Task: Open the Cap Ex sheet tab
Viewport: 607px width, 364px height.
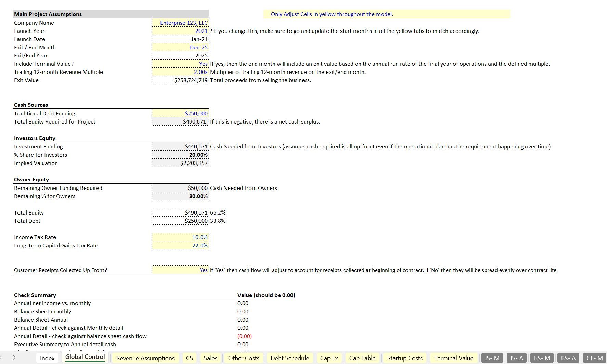Action: (x=329, y=358)
